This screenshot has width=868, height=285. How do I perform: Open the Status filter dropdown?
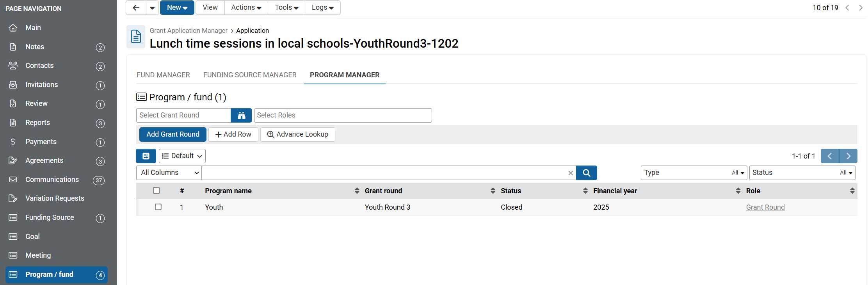pos(802,173)
